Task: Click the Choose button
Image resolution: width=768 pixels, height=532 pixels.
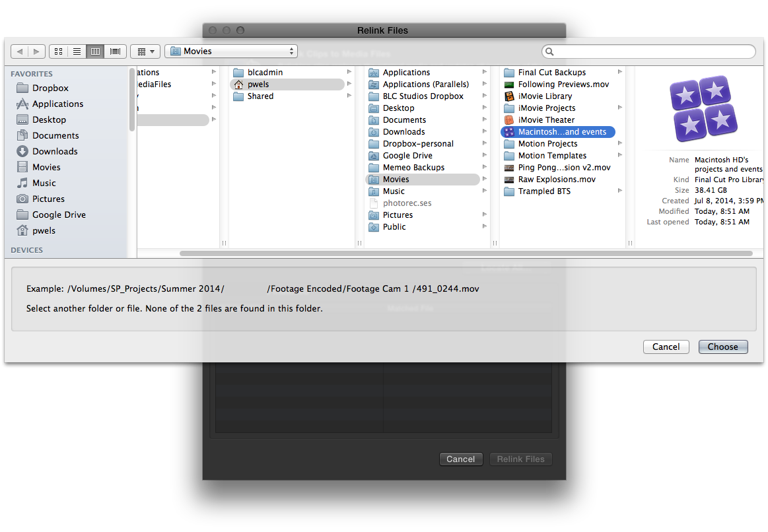Action: tap(722, 347)
